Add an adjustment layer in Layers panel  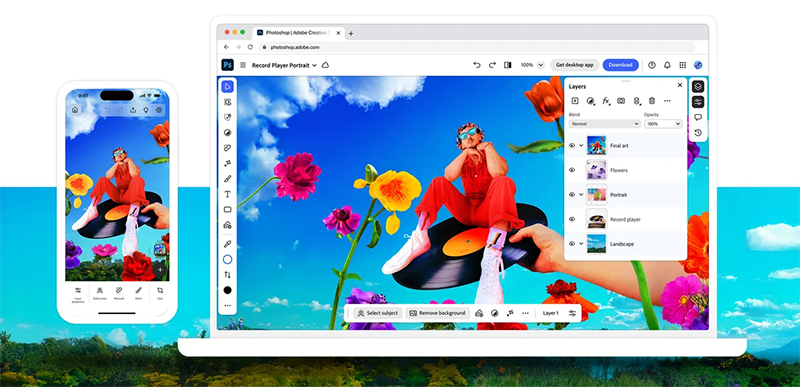point(590,101)
